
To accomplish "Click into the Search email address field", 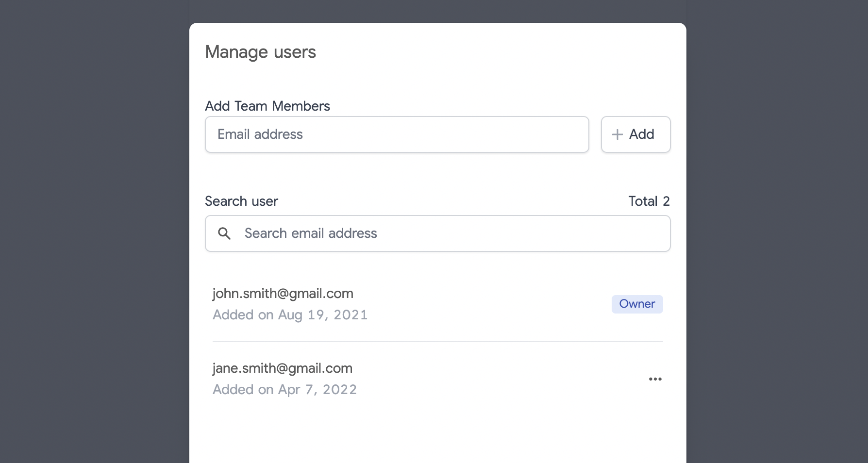I will point(451,233).
